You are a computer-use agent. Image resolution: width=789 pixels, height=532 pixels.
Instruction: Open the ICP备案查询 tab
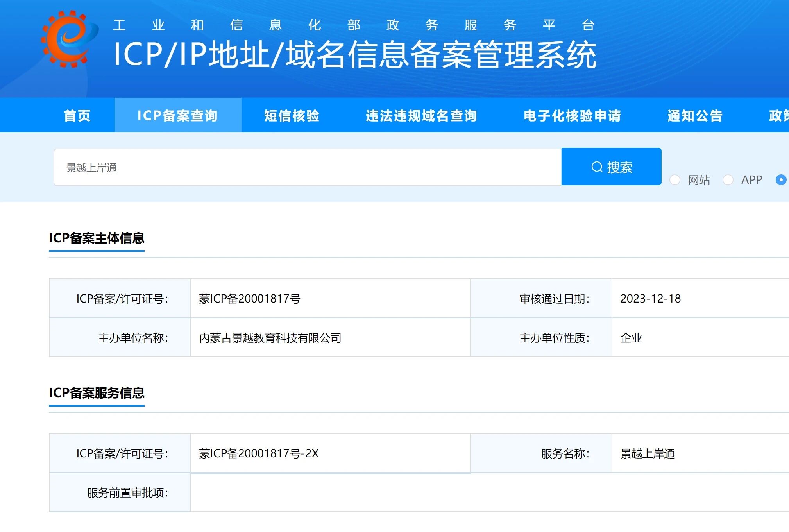(x=177, y=115)
